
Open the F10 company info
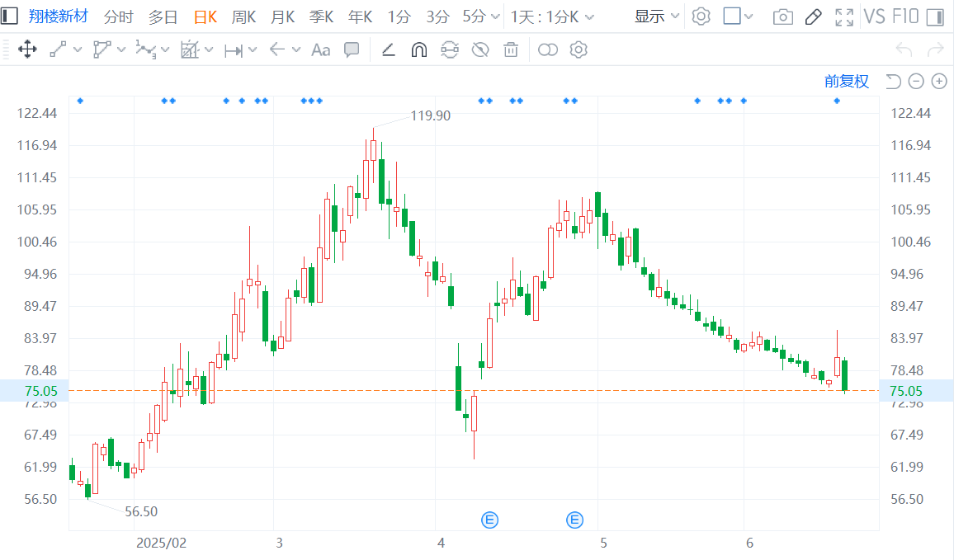coord(905,16)
